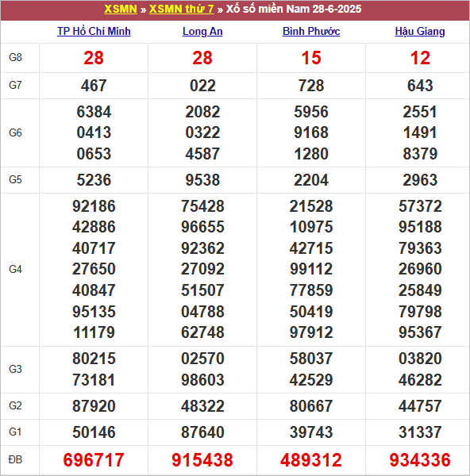This screenshot has width=470, height=476.
Task: Click G7 result 643
Action: [x=420, y=86]
